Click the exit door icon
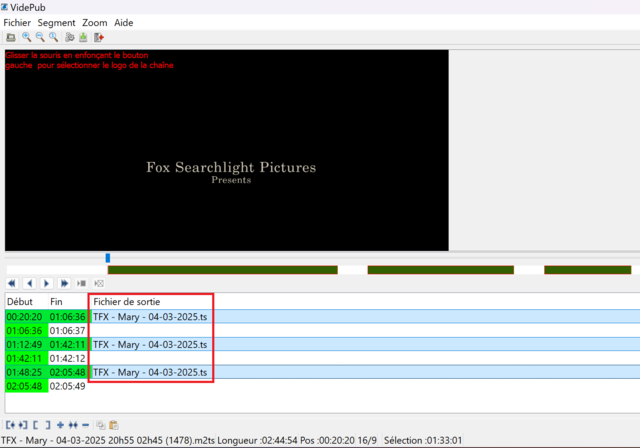 point(99,38)
